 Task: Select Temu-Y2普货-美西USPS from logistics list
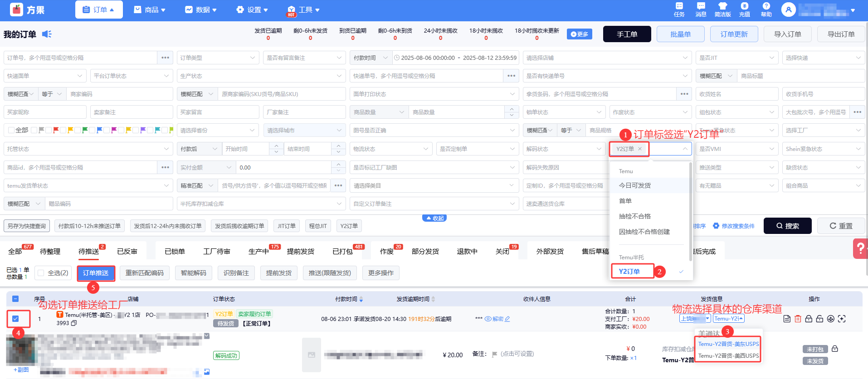728,356
